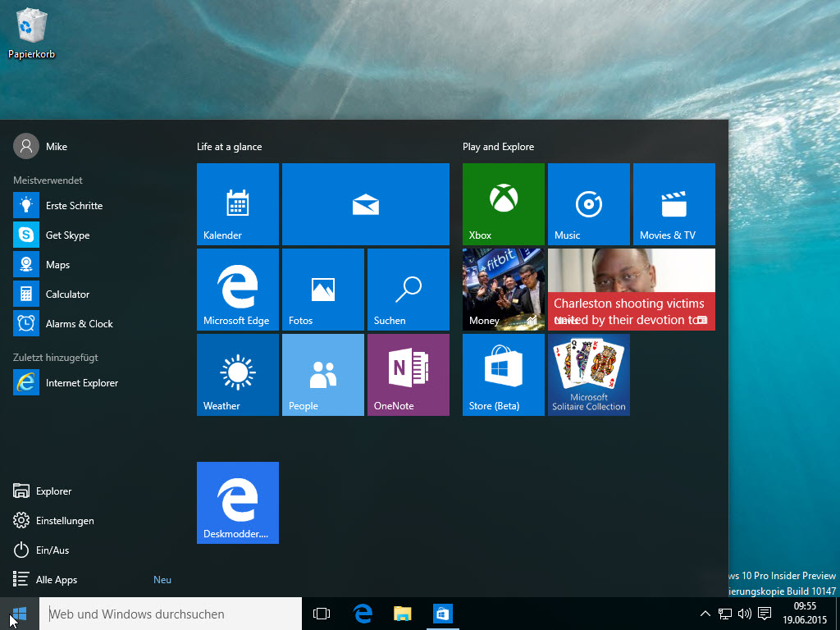840x630 pixels.
Task: Launch Edge from the taskbar
Action: tap(363, 614)
